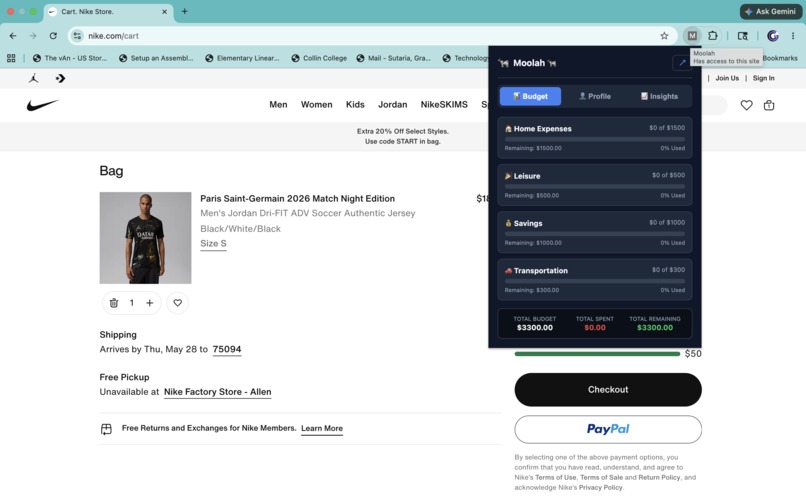The width and height of the screenshot is (806, 504).
Task: Click Ask Gemini button
Action: click(x=771, y=11)
